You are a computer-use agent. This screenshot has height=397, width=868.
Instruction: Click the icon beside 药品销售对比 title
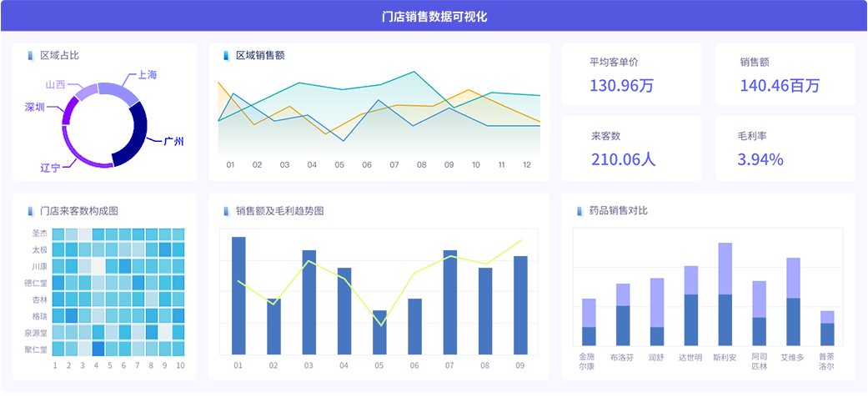(579, 211)
